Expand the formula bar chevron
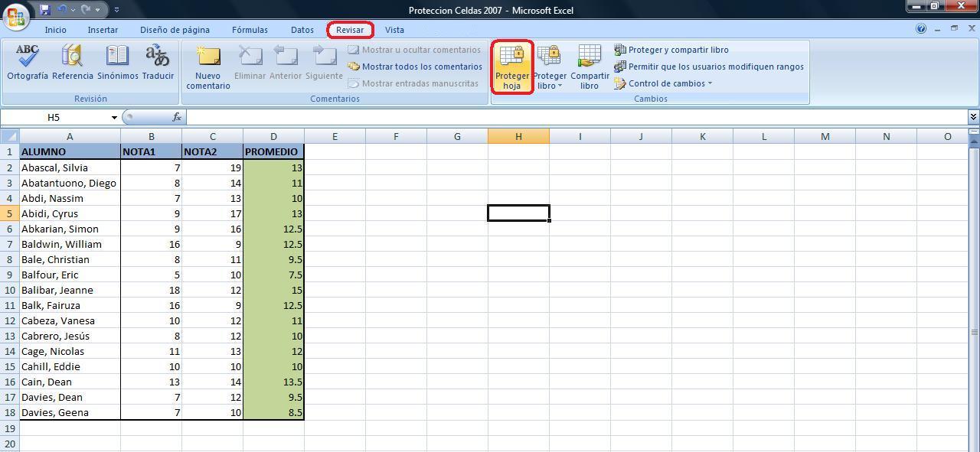 coord(973,117)
